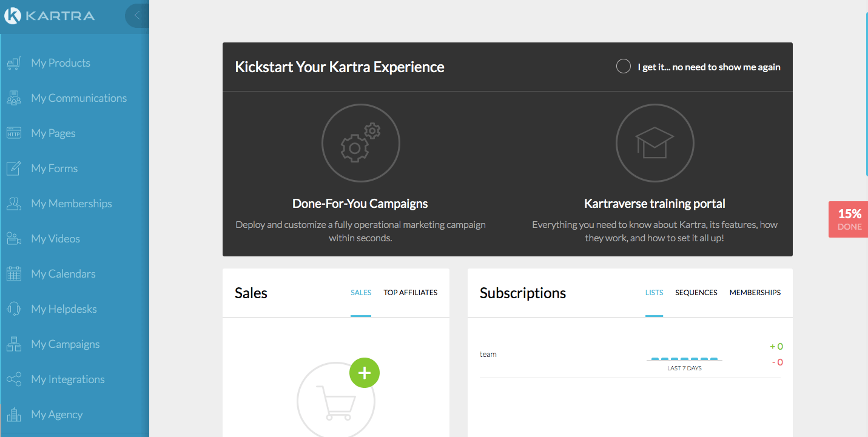Switch to TOP AFFILIATES tab
Screen dimensions: 868x437
coord(411,292)
